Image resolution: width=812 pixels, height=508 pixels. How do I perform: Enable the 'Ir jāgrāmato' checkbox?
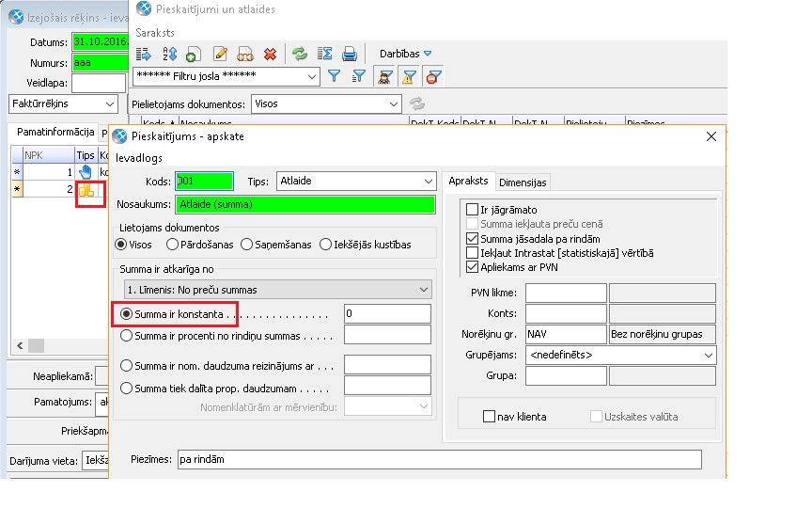[x=473, y=210]
